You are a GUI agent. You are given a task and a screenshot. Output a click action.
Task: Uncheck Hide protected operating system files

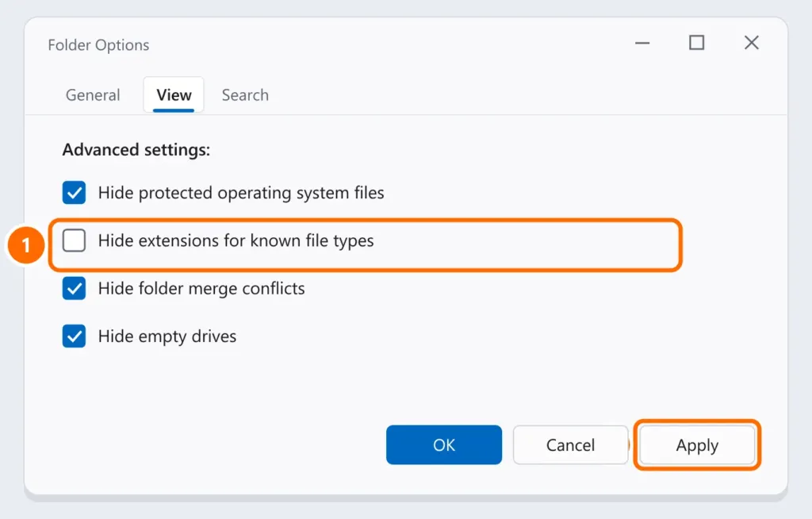coord(74,192)
